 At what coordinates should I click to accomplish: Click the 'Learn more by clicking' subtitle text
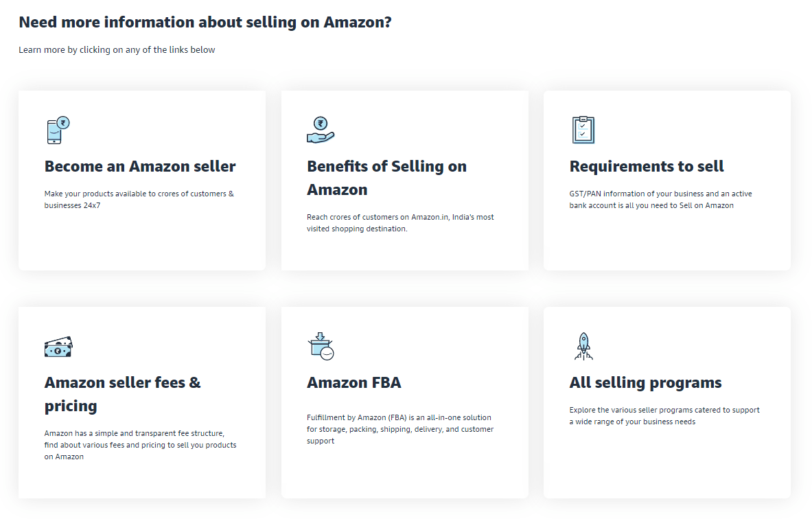tap(117, 49)
